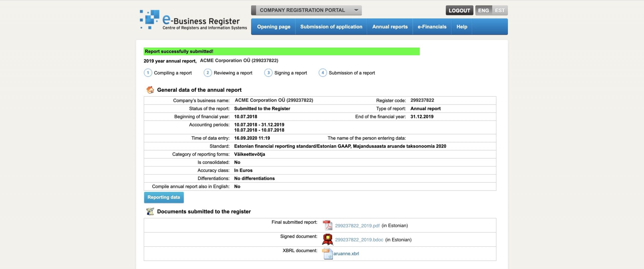644x269 pixels.
Task: Open the Annual reports tab
Action: coord(390,27)
